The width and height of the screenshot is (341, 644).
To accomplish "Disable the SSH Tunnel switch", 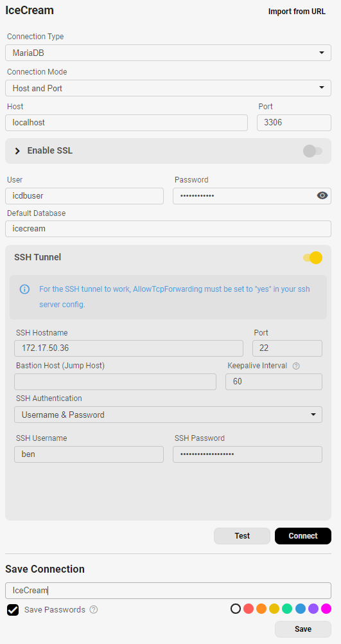I will click(x=313, y=258).
